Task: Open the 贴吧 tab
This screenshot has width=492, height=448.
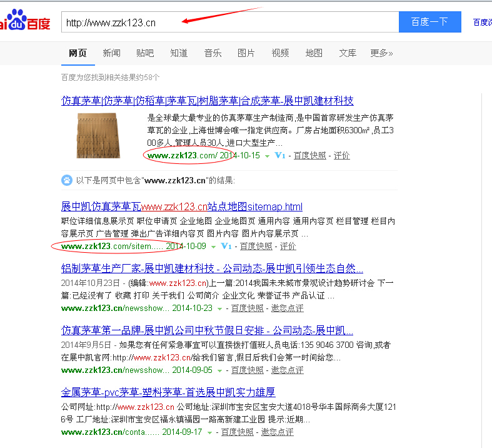Action: click(145, 53)
